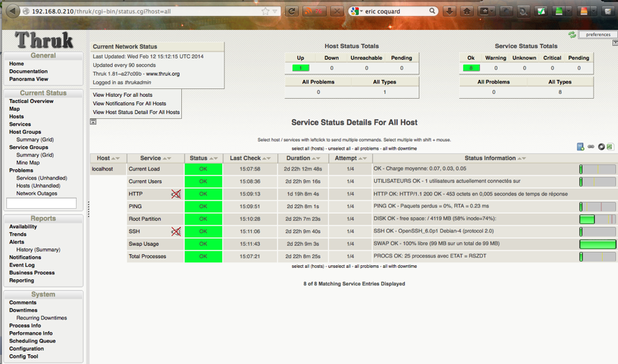Click the Swap Usage performance bar

598,244
